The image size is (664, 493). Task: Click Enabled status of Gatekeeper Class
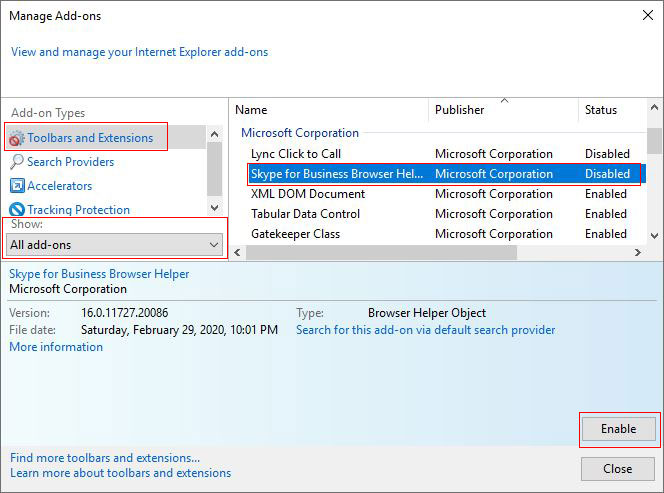[x=606, y=234]
